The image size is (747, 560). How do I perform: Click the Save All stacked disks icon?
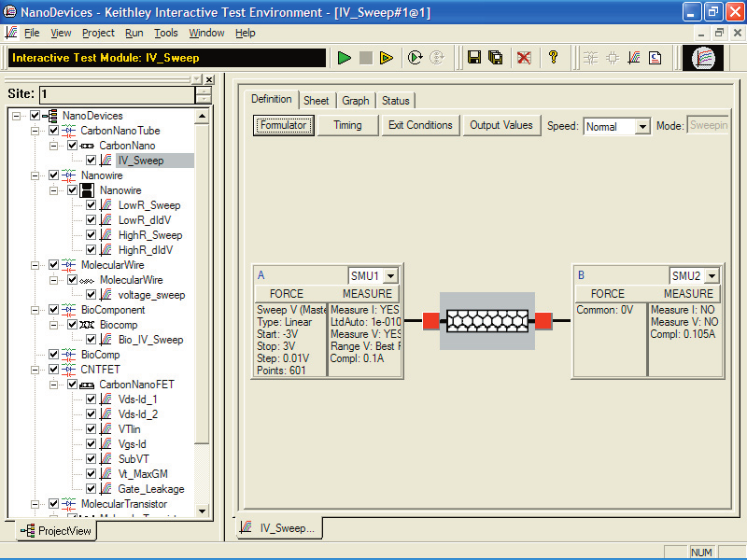point(496,58)
